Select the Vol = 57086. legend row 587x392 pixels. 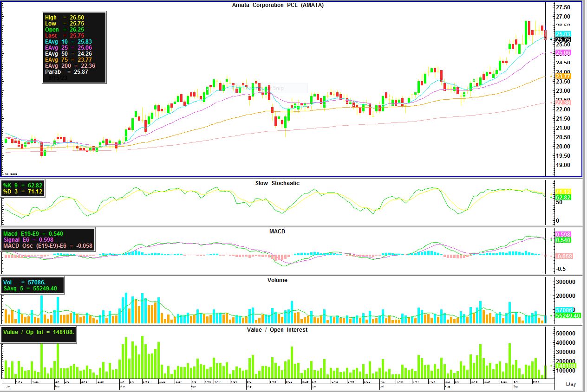tap(25, 282)
